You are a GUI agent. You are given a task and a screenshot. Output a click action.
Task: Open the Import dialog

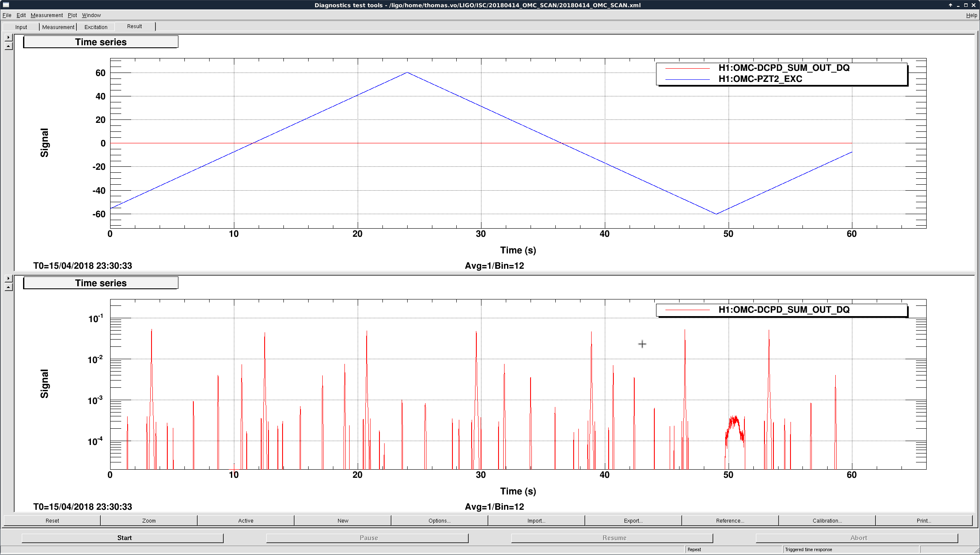[x=537, y=520]
